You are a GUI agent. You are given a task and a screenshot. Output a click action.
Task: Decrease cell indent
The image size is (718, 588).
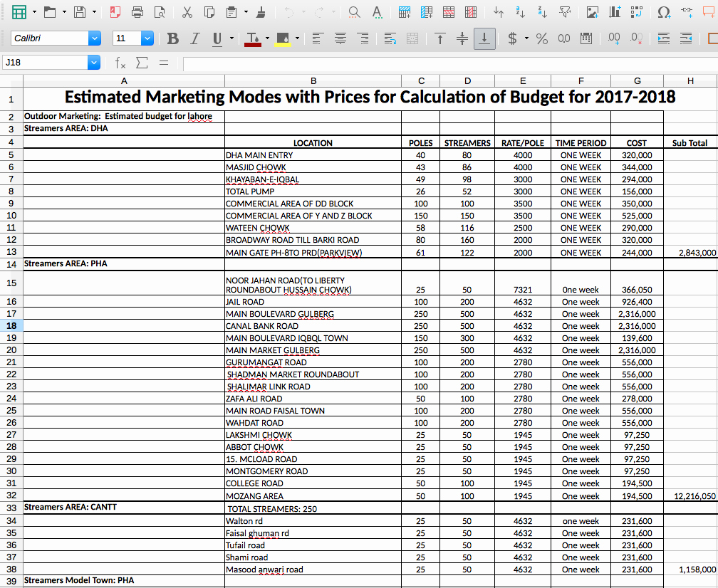686,39
